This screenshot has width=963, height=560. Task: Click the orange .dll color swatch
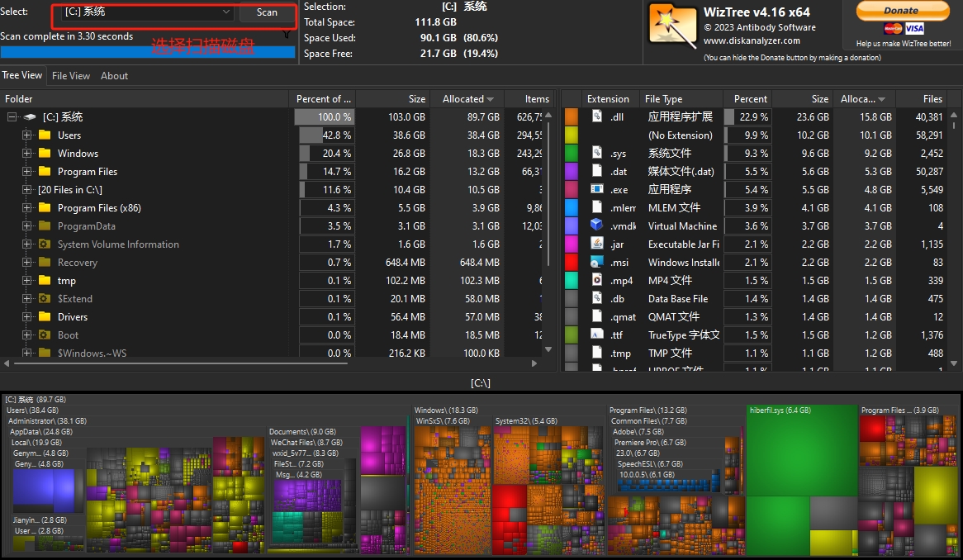(x=571, y=117)
